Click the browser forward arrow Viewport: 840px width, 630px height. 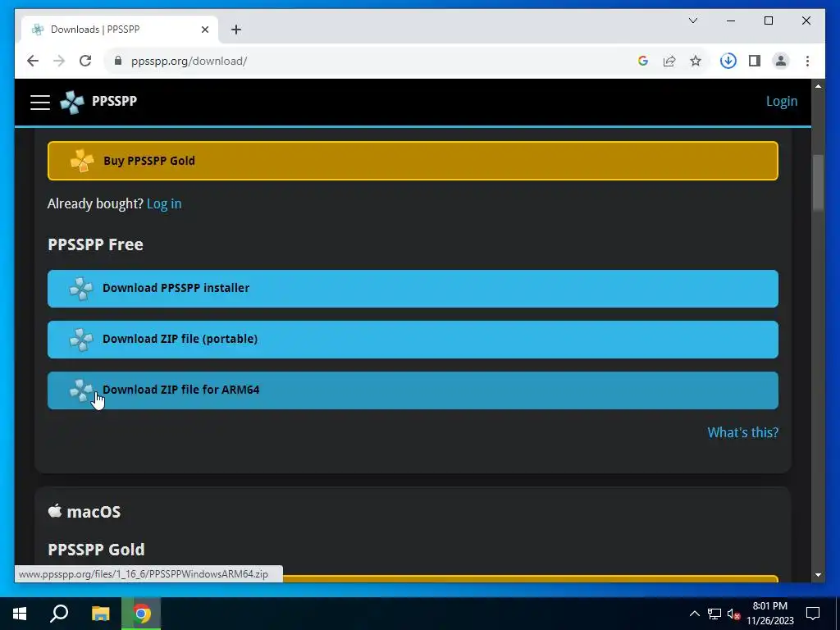point(59,61)
